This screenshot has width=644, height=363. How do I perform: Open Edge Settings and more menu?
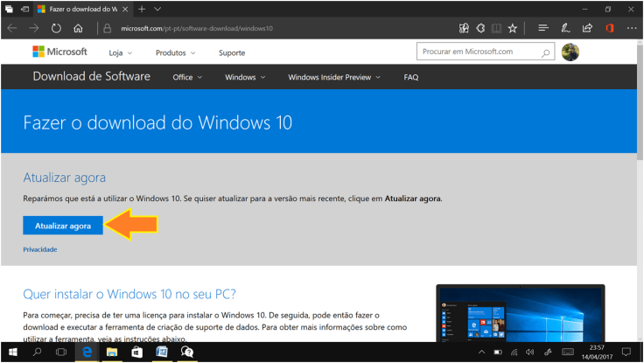click(632, 28)
